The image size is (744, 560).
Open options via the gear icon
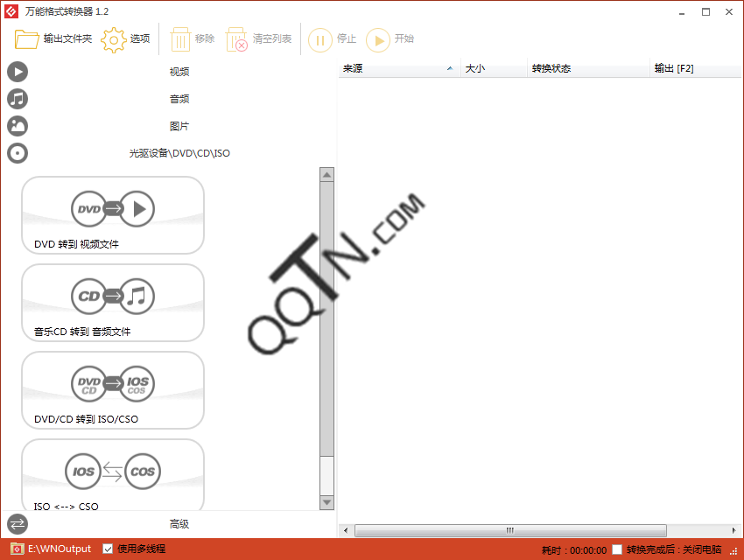pyautogui.click(x=114, y=39)
